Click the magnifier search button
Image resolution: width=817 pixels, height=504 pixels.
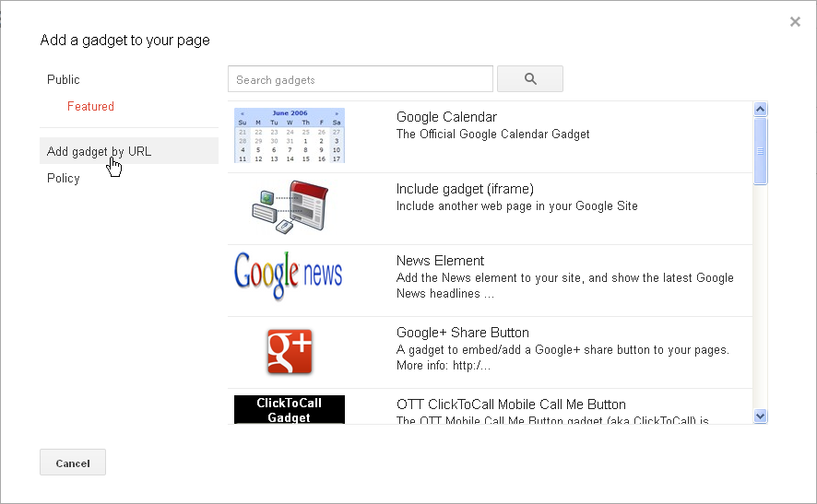click(x=530, y=79)
